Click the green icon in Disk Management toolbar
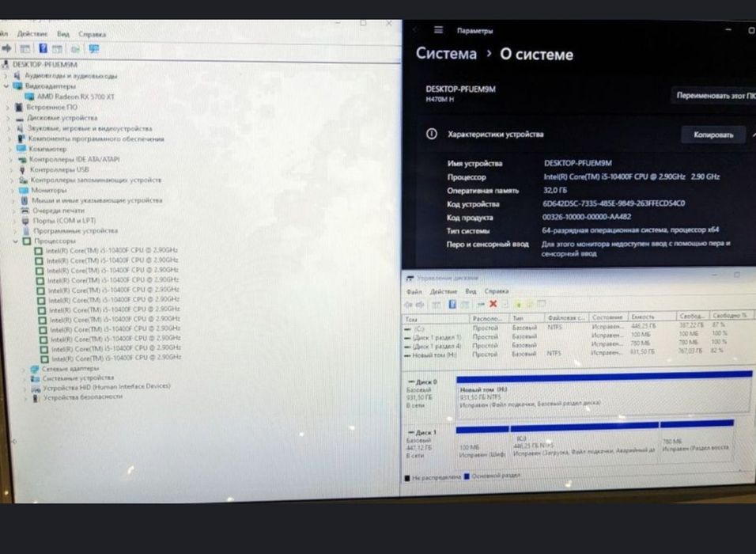 click(518, 304)
